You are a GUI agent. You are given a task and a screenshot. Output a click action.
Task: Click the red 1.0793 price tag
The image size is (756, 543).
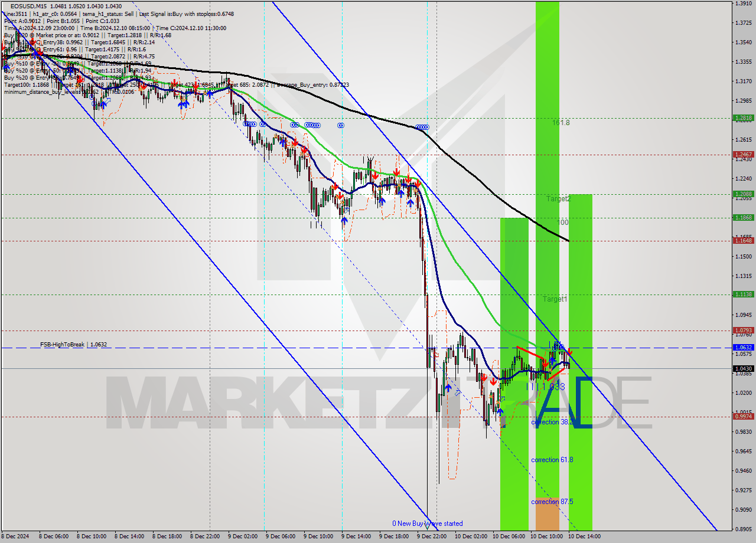[x=743, y=331]
